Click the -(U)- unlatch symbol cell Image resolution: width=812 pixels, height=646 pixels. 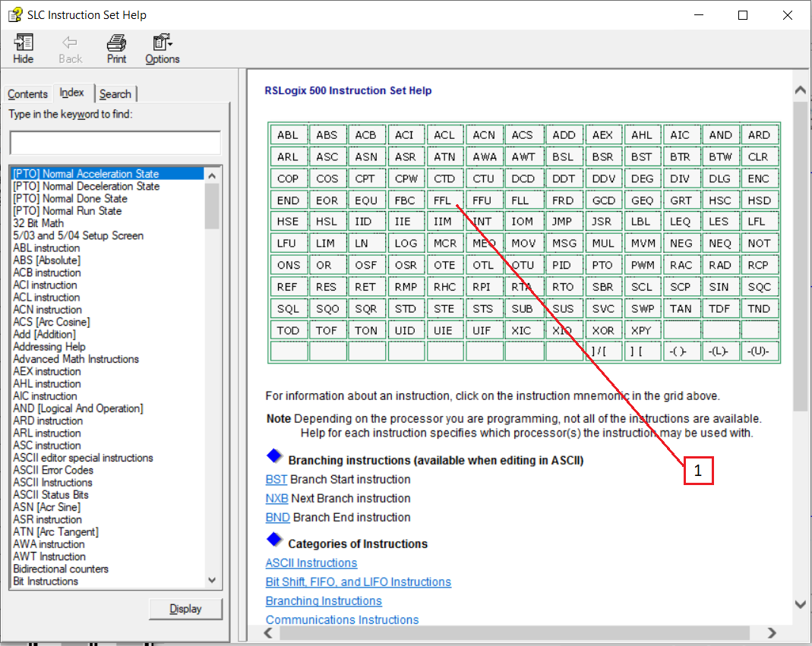759,351
